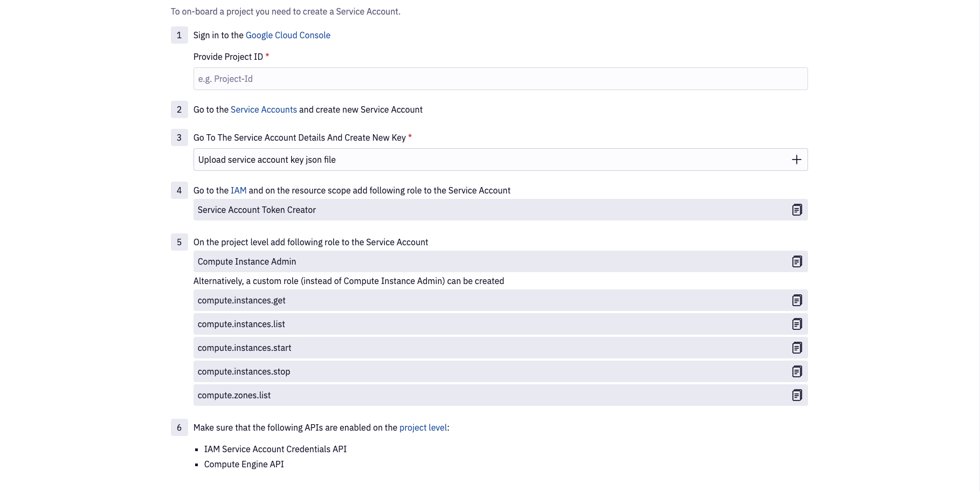Copy the compute.instances.get permission
This screenshot has width=980, height=491.
(797, 300)
